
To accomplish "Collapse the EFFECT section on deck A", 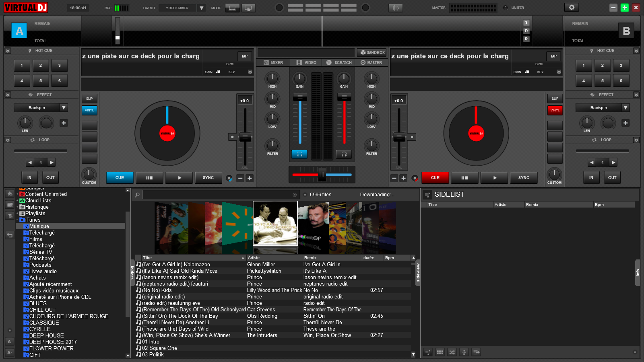I will click(8, 95).
